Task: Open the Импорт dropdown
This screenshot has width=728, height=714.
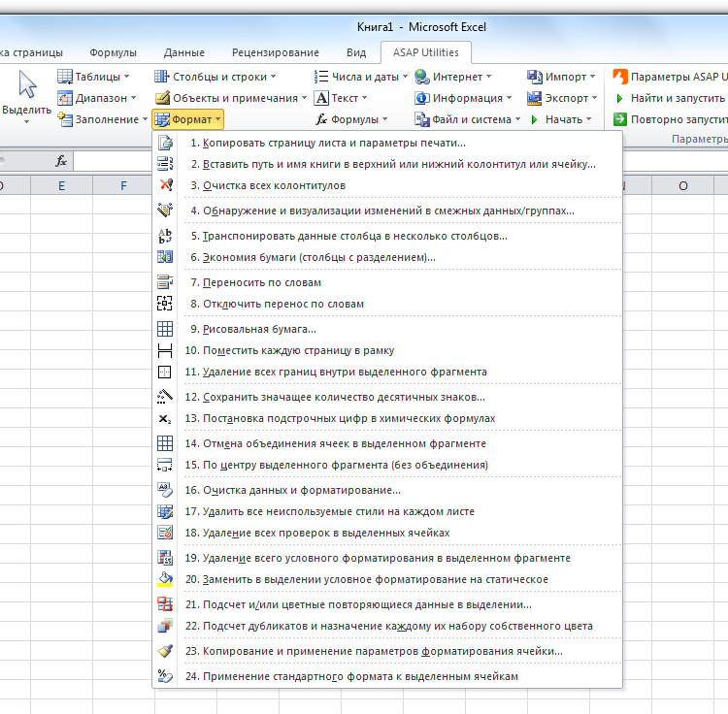Action: point(561,77)
